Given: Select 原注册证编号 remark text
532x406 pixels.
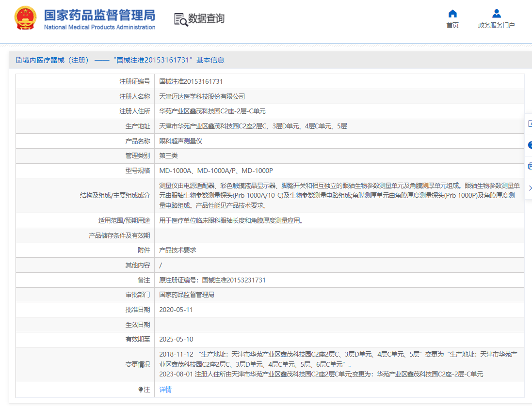Looking at the screenshot, I should tap(212, 280).
